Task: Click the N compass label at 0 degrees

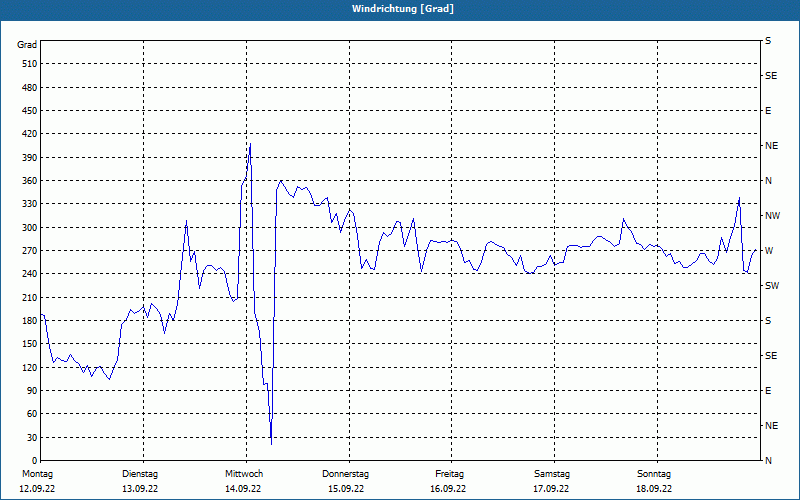Action: [x=769, y=461]
